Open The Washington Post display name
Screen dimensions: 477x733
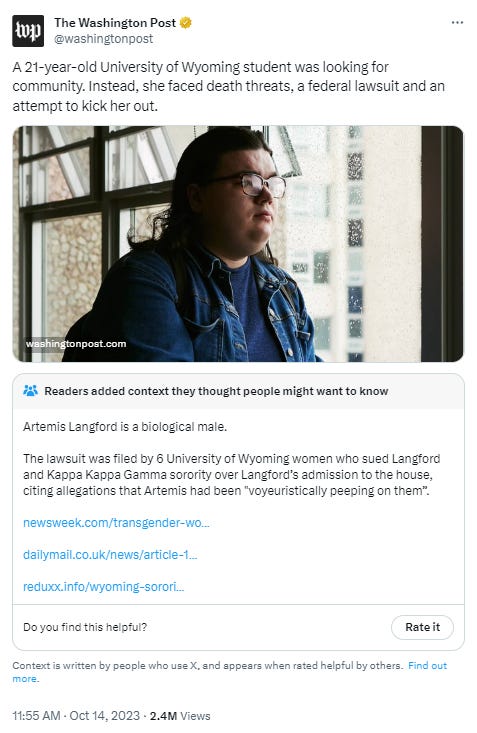115,22
